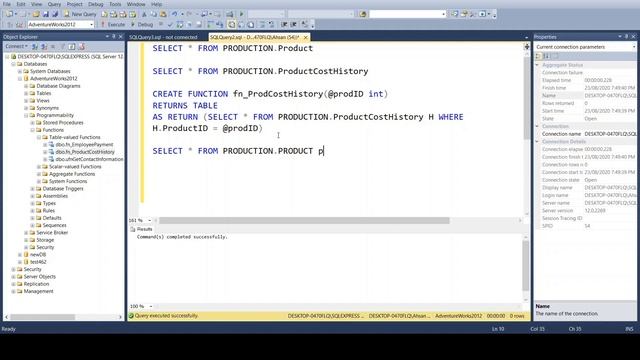Expand the System Databases node
This screenshot has width=640, height=360.
[x=20, y=71]
